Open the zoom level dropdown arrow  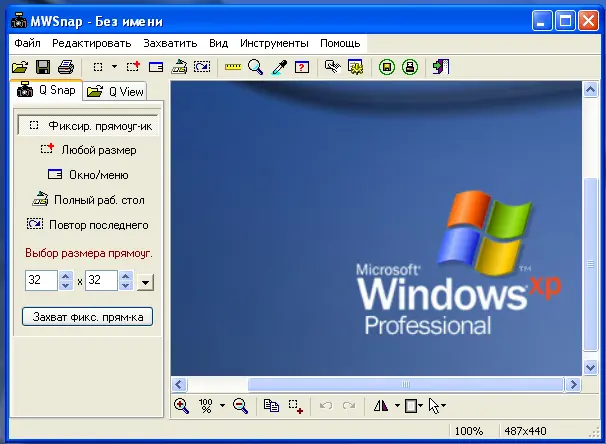pos(222,405)
